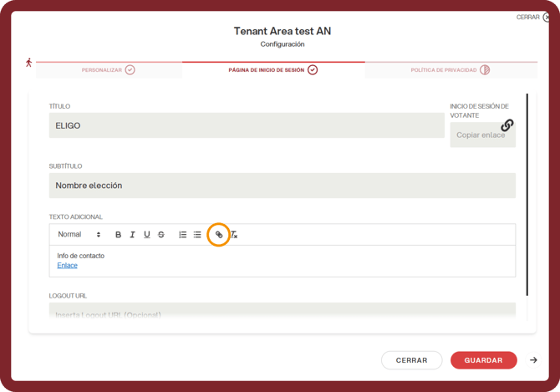The height and width of the screenshot is (392, 560).
Task: Switch to the Personalizar tab
Action: point(109,70)
